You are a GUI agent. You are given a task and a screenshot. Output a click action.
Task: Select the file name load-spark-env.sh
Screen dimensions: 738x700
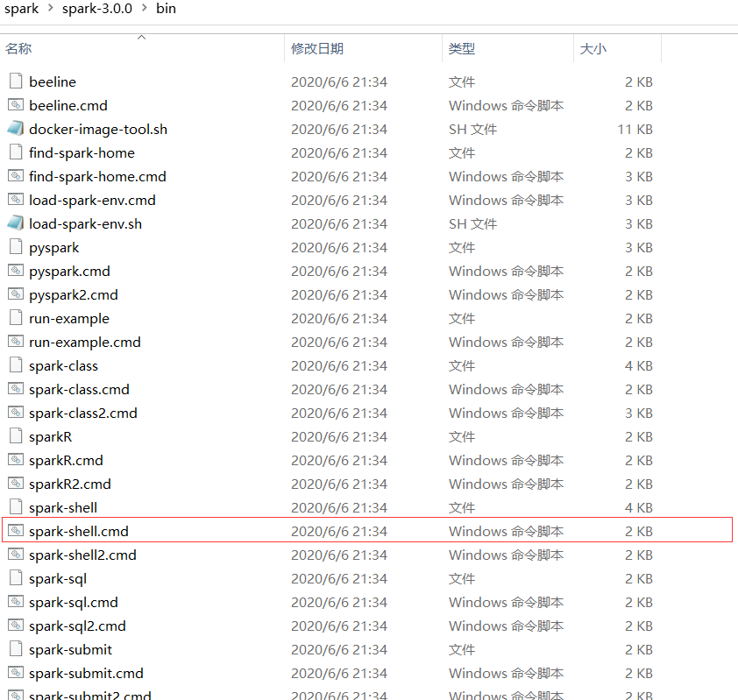(85, 224)
